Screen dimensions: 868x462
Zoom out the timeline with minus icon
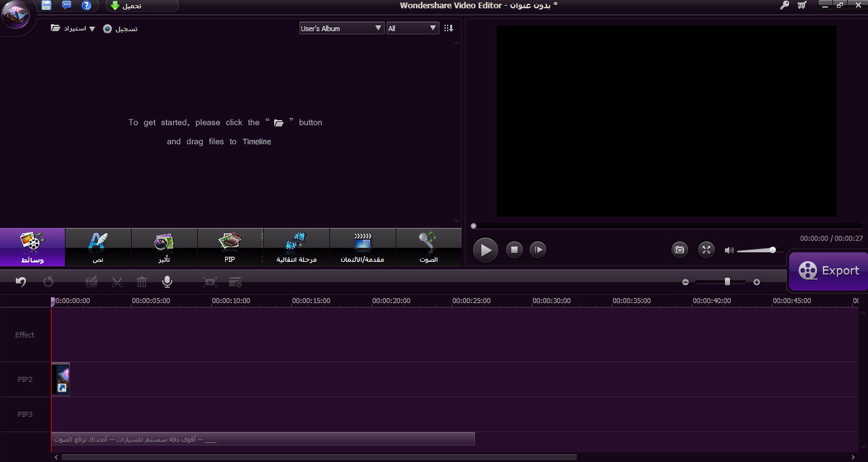coord(685,282)
